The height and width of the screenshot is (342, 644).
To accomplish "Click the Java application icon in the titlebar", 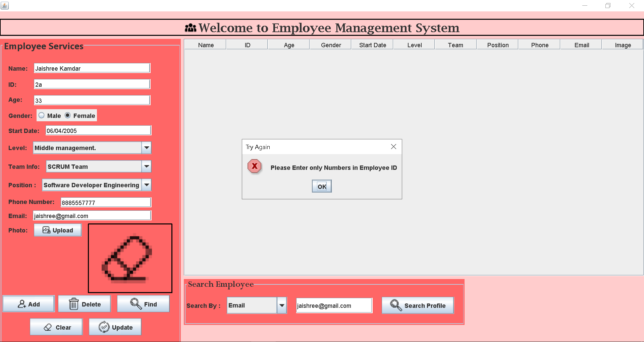I will pyautogui.click(x=5, y=5).
